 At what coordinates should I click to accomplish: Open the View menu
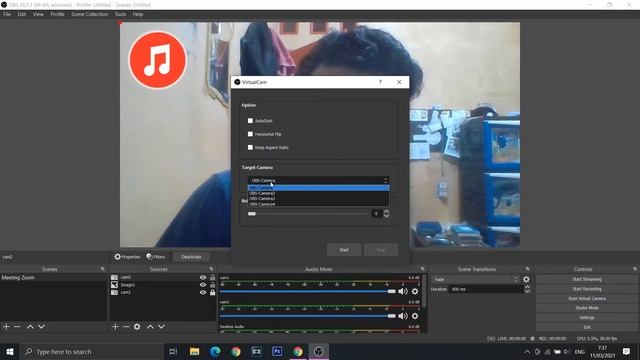click(x=38, y=14)
